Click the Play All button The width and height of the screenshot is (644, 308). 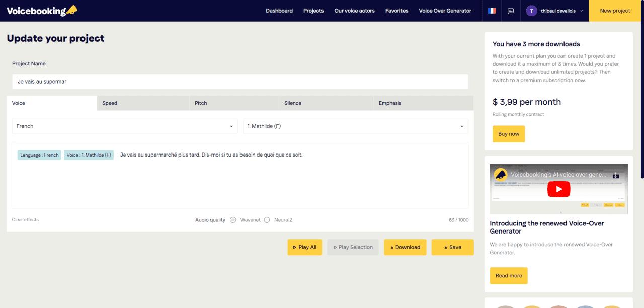pos(304,247)
